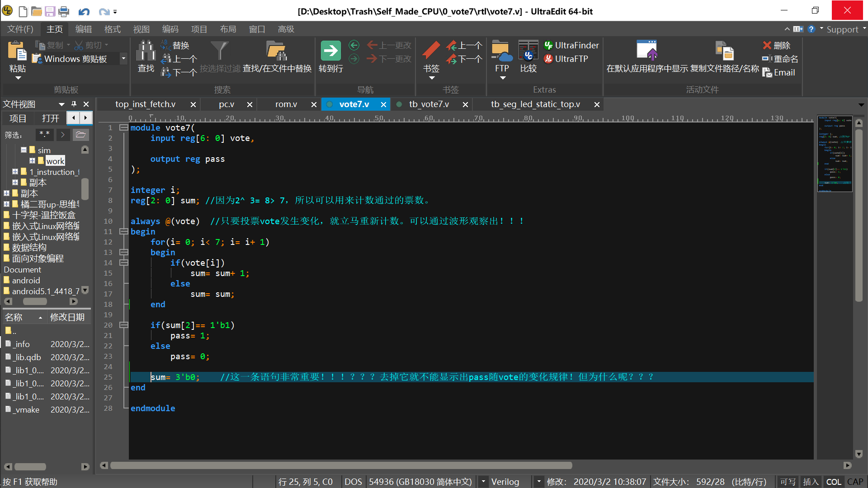Screen dimensions: 868x488
Task: Click the Save icon in quick access
Action: (x=50, y=11)
